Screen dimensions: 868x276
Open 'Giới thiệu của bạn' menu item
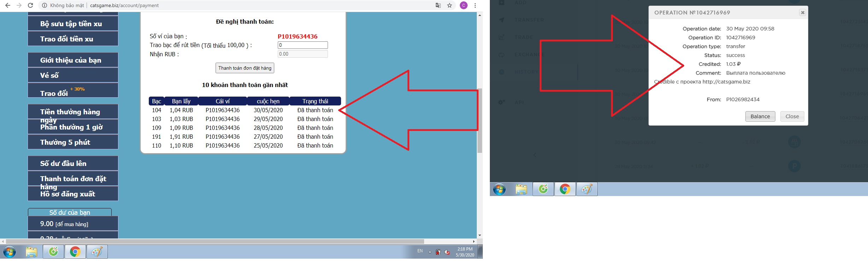coord(73,60)
